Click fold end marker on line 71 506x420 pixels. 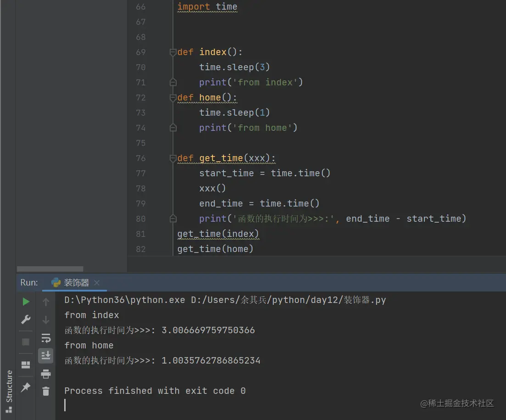click(x=173, y=82)
